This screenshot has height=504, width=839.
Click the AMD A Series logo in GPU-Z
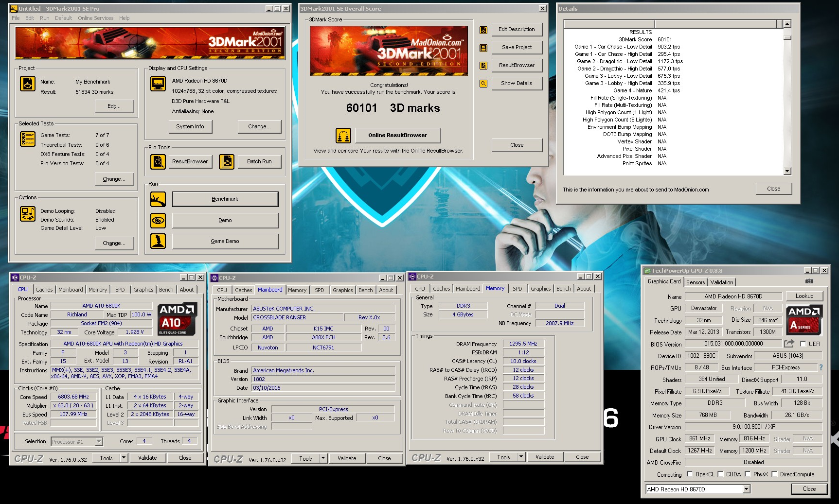(804, 320)
